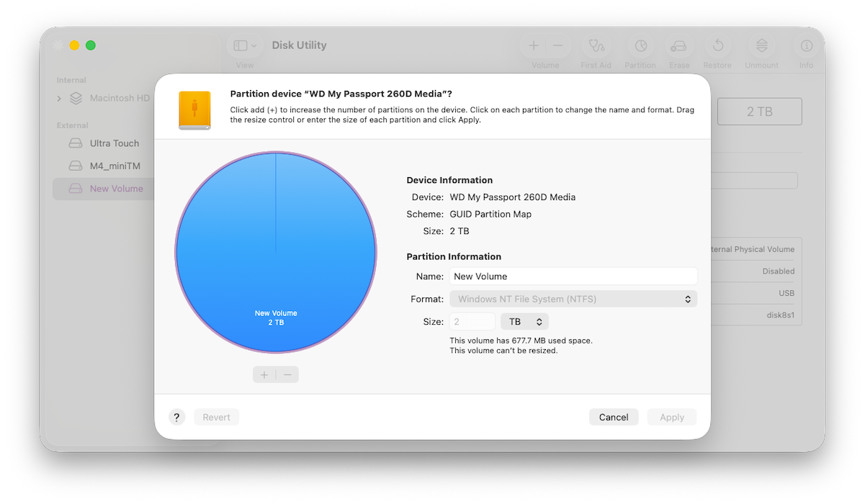The image size is (865, 504).
Task: Open the Format dropdown showing NTFS
Action: [573, 298]
